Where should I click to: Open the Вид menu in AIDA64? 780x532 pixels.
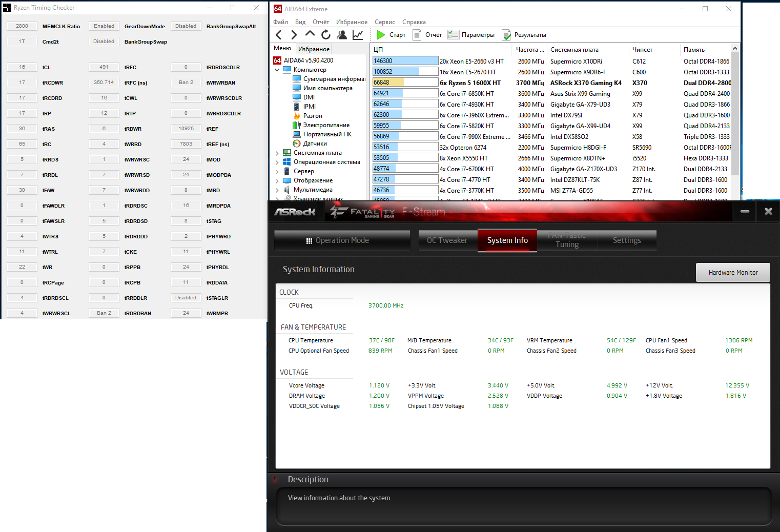click(x=300, y=22)
